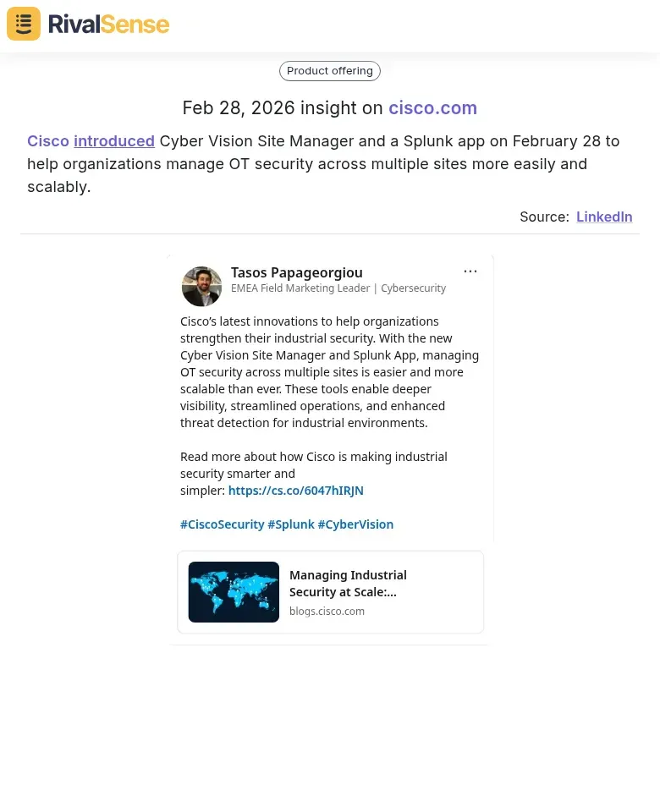Open the #CyberVision hashtag
660x812 pixels.
(x=355, y=524)
